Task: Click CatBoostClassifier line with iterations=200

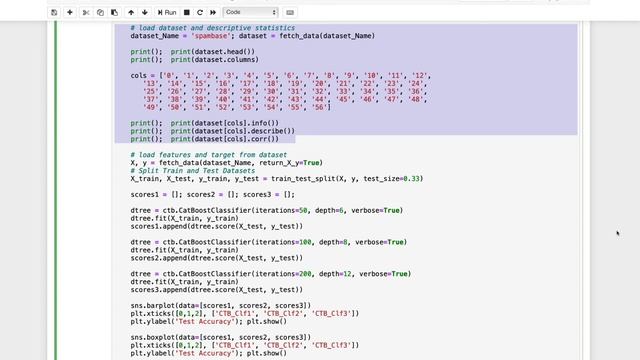Action: click(271, 274)
